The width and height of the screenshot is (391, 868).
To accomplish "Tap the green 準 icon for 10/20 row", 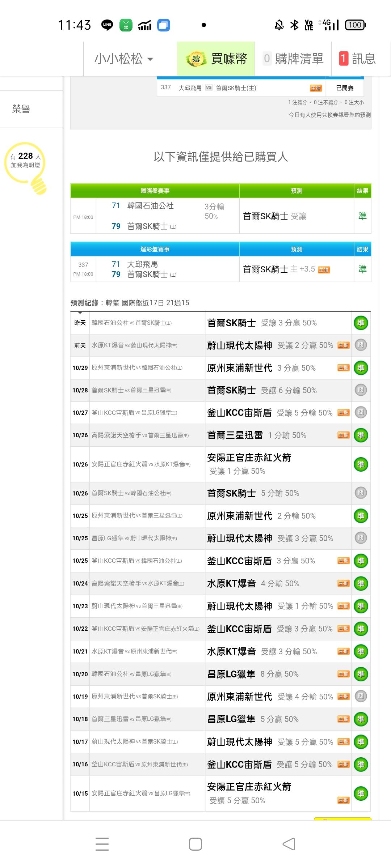I will click(361, 674).
